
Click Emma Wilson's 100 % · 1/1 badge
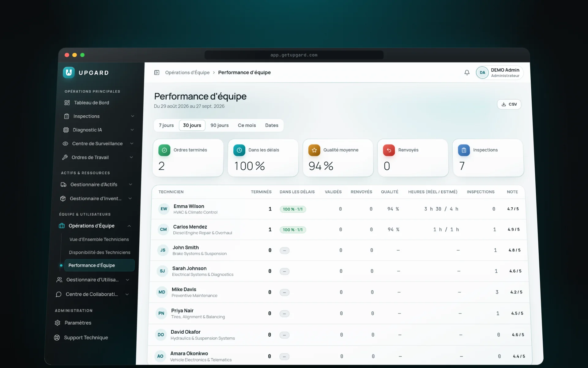pyautogui.click(x=293, y=209)
